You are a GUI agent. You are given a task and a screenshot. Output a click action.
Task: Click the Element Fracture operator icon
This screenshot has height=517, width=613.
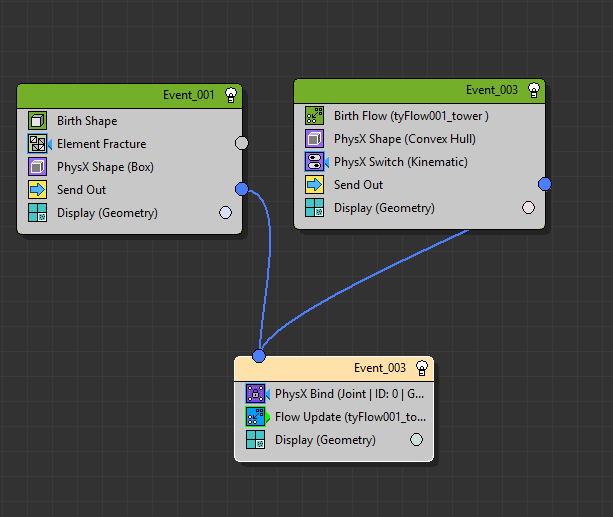[38, 144]
